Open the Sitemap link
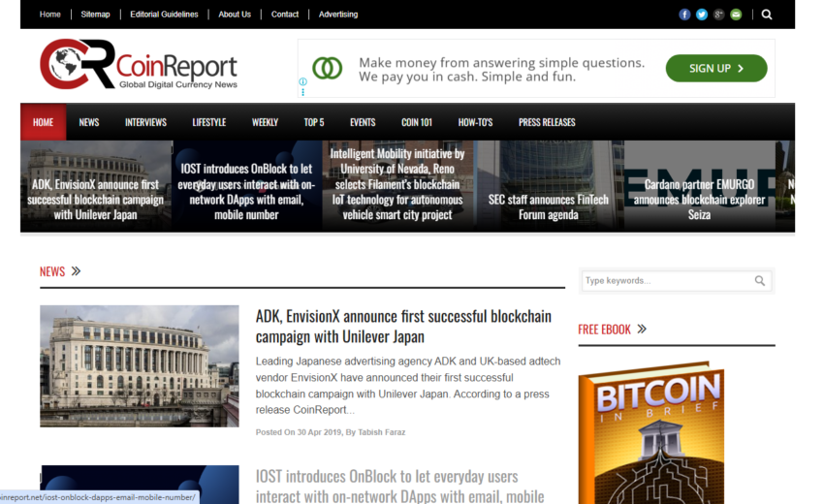This screenshot has width=824, height=504. click(x=95, y=15)
